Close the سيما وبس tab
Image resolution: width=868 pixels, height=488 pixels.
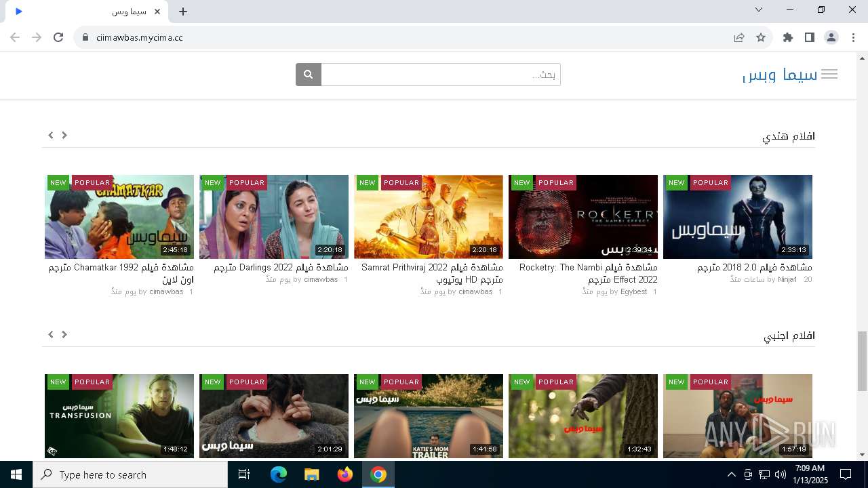click(x=157, y=12)
